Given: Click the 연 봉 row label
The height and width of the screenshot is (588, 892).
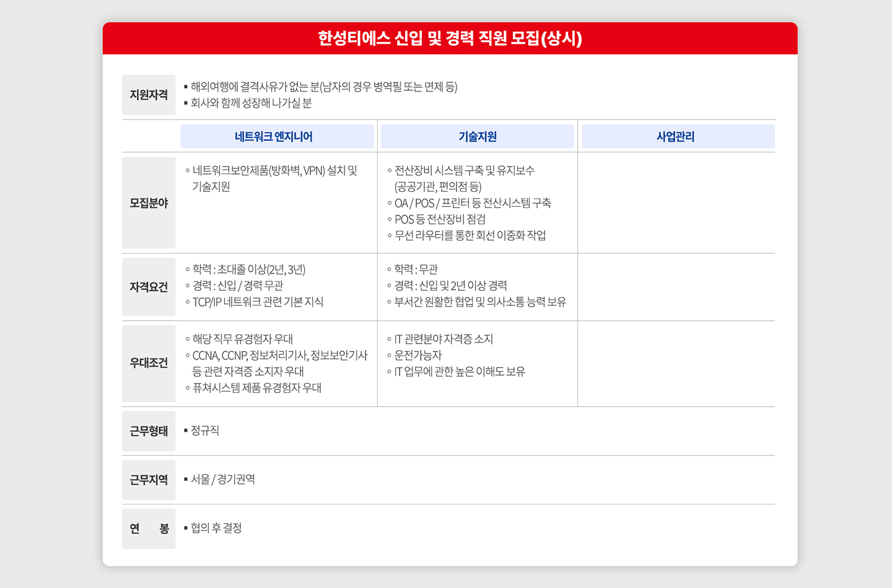Looking at the screenshot, I should tap(149, 529).
